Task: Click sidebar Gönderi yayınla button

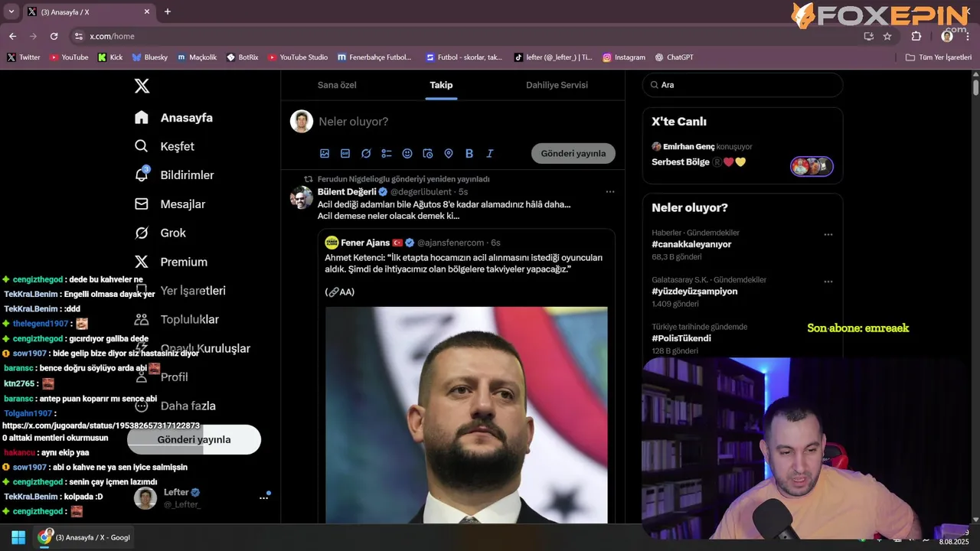Action: [194, 439]
